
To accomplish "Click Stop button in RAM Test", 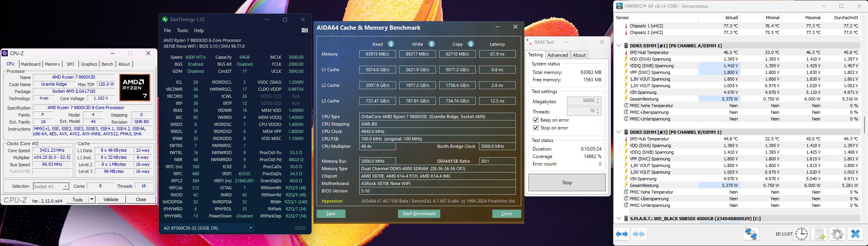I will [x=567, y=183].
